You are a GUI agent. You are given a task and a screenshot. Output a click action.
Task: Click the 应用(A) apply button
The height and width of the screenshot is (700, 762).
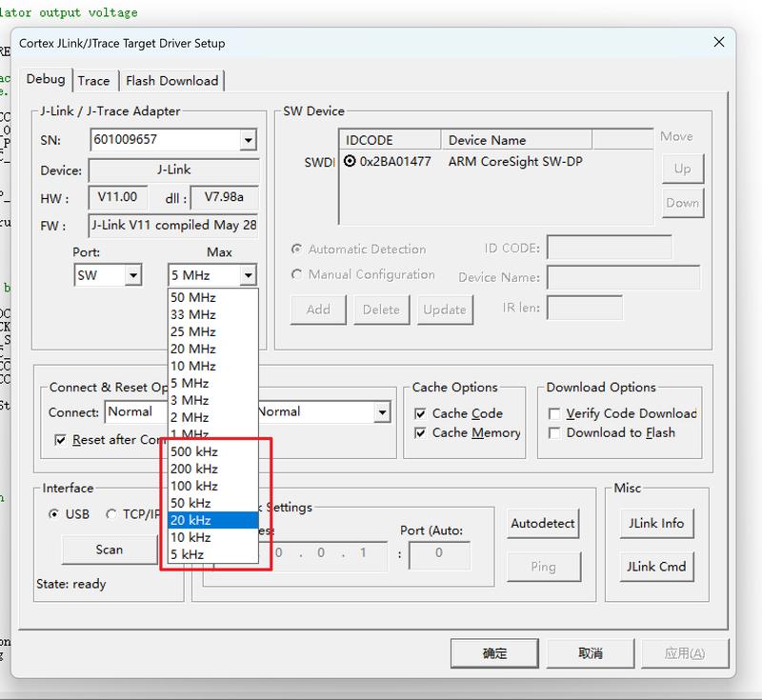[685, 653]
